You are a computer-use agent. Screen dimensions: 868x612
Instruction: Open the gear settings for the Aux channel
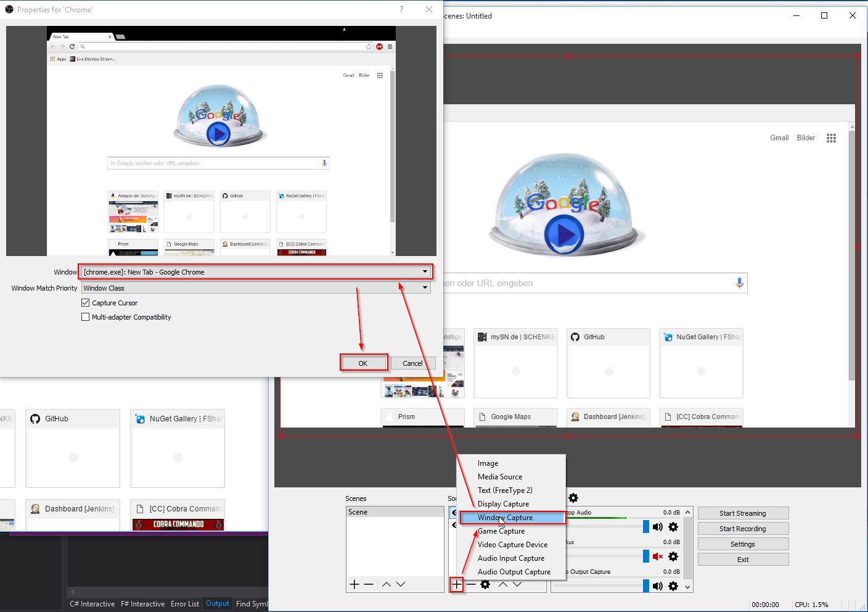click(673, 556)
